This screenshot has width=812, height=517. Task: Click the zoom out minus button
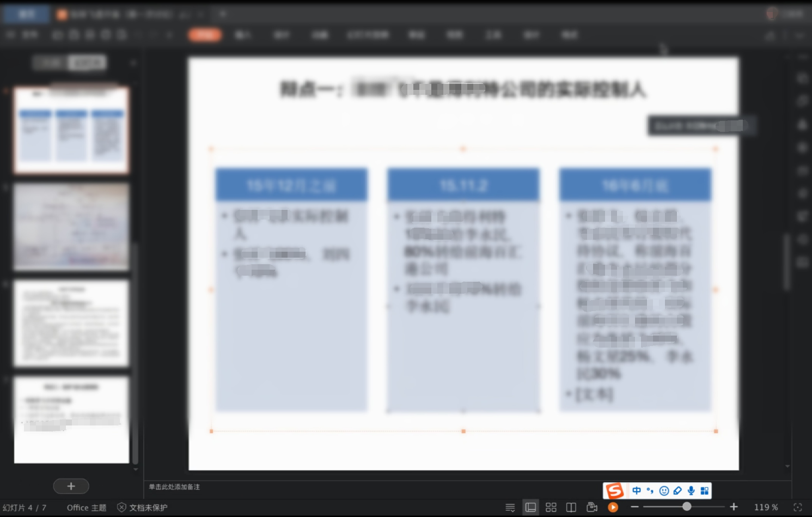634,507
